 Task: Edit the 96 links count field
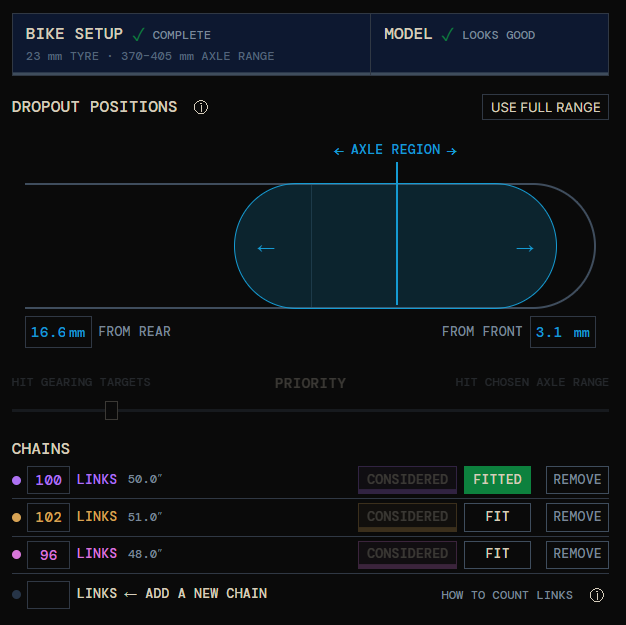point(48,554)
